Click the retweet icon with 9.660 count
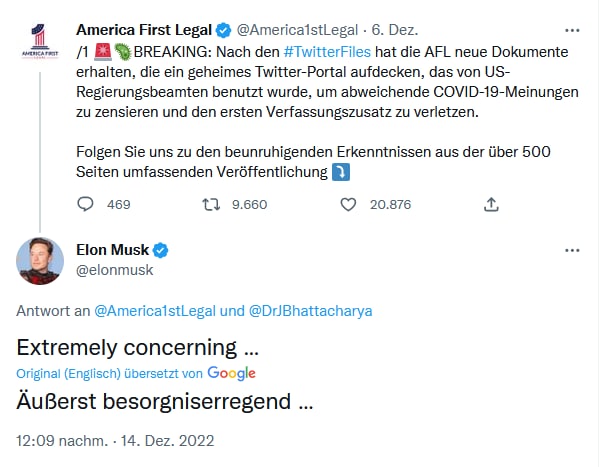 tap(211, 204)
